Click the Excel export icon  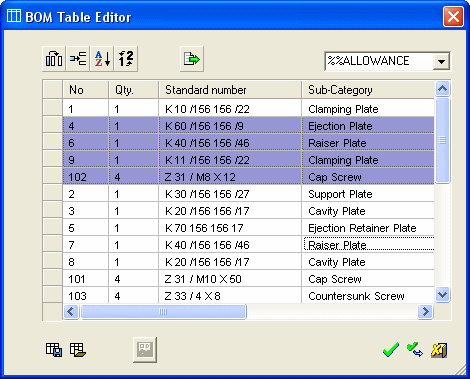point(439,350)
